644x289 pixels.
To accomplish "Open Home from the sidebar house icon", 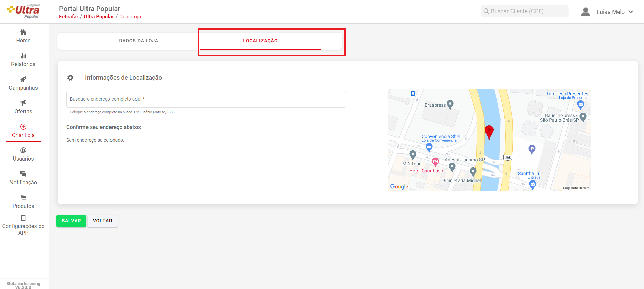I will 23,32.
